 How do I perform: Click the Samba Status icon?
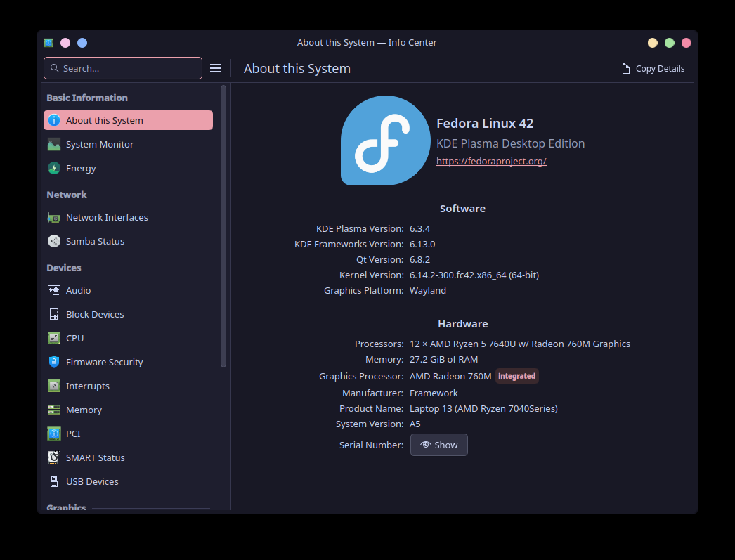click(54, 241)
